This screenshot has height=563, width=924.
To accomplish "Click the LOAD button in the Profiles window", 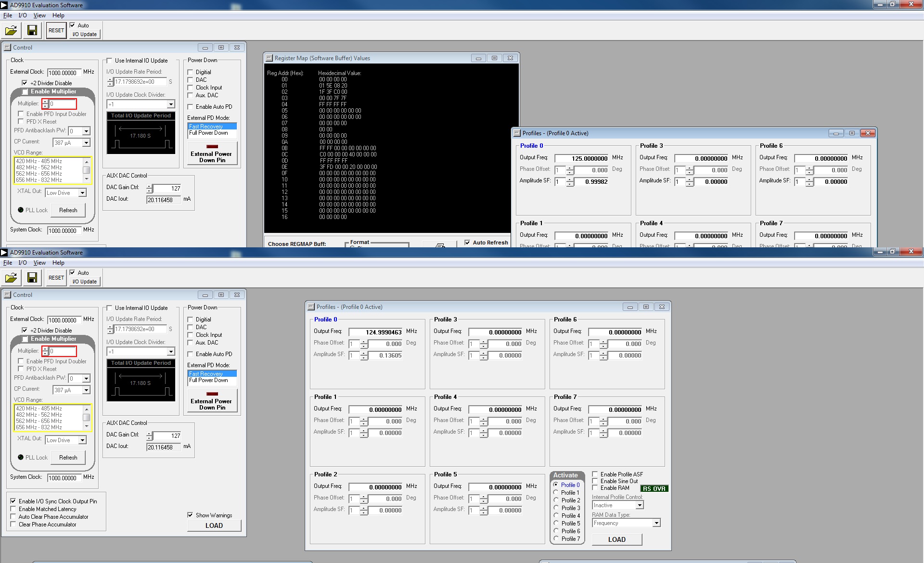I will (x=617, y=539).
